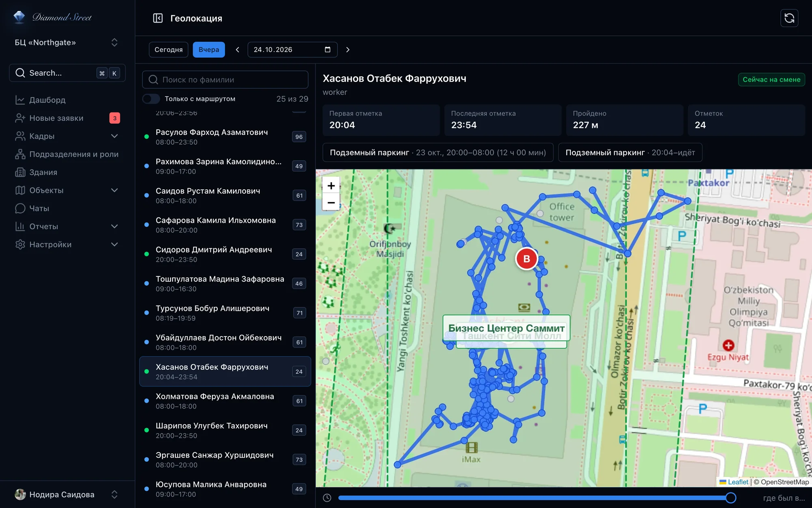This screenshot has width=812, height=508.
Task: Click the Diamond Street logo
Action: [x=52, y=17]
